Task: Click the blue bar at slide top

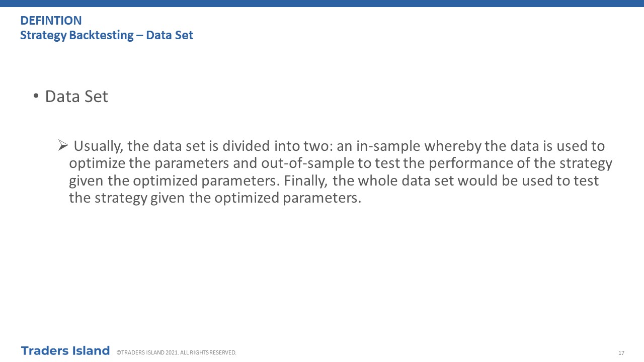Action: pyautogui.click(x=322, y=4)
